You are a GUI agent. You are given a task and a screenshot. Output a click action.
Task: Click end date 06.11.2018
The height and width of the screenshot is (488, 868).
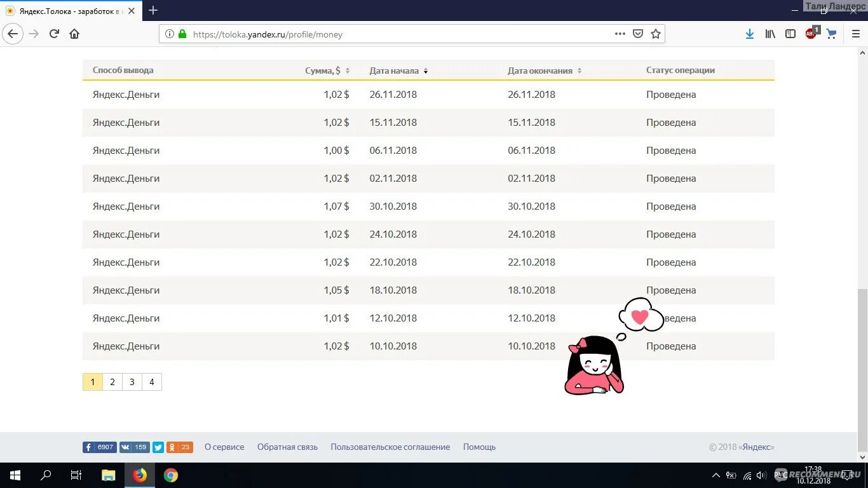click(531, 151)
